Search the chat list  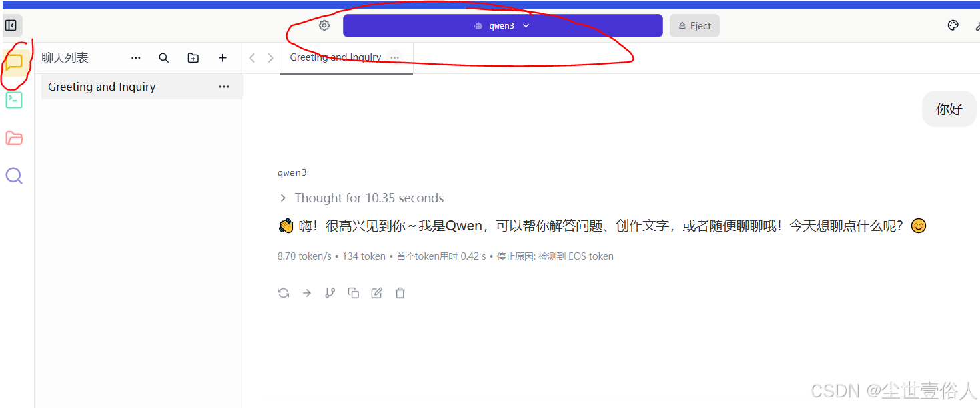pos(164,58)
